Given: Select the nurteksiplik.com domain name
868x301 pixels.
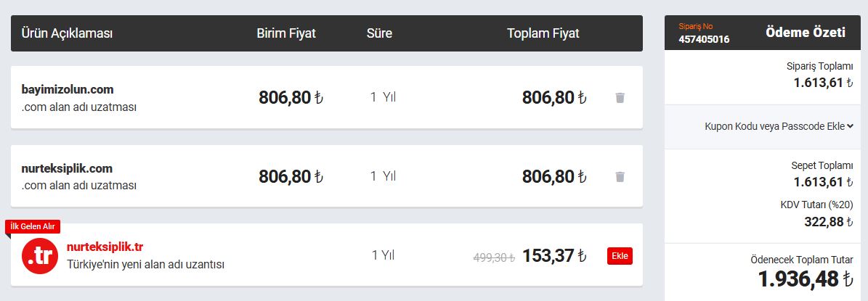Looking at the screenshot, I should (x=67, y=168).
